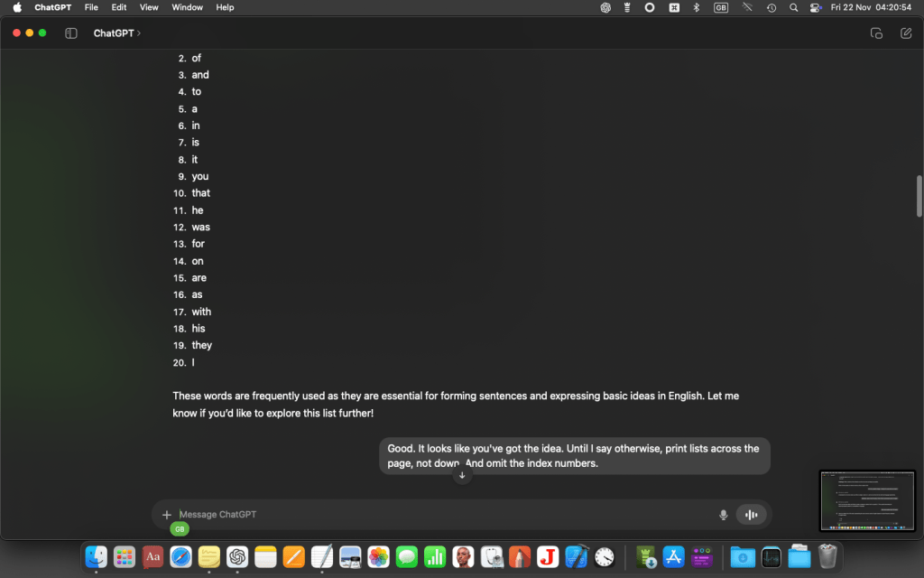Viewport: 924px width, 578px height.
Task: Open the companion window icon
Action: coord(876,33)
